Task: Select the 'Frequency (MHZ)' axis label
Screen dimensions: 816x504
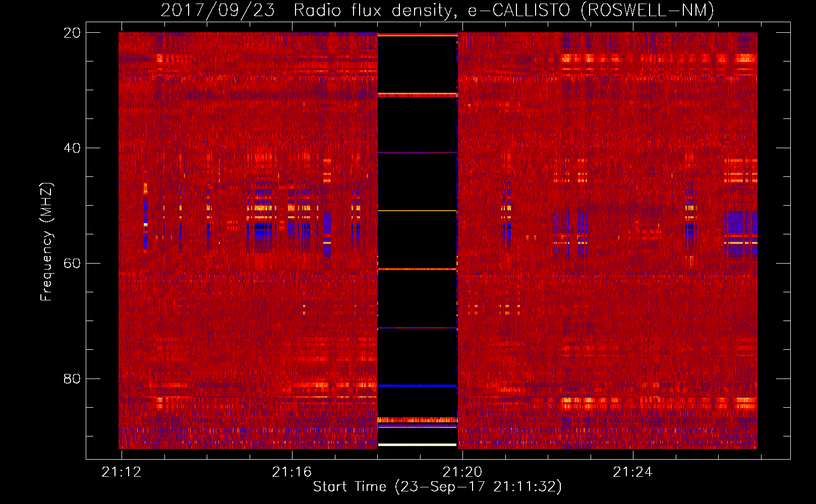Action: [x=46, y=242]
